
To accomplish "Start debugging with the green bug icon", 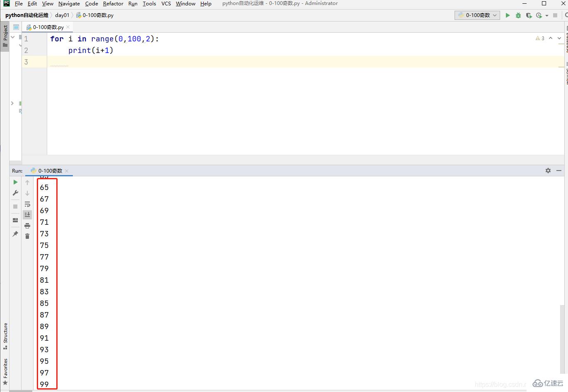I will pyautogui.click(x=518, y=15).
